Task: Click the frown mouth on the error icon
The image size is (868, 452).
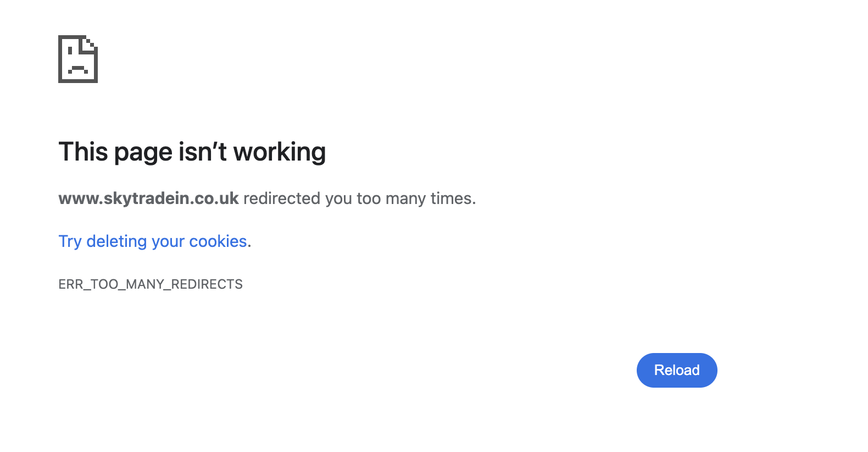Action: pos(77,68)
